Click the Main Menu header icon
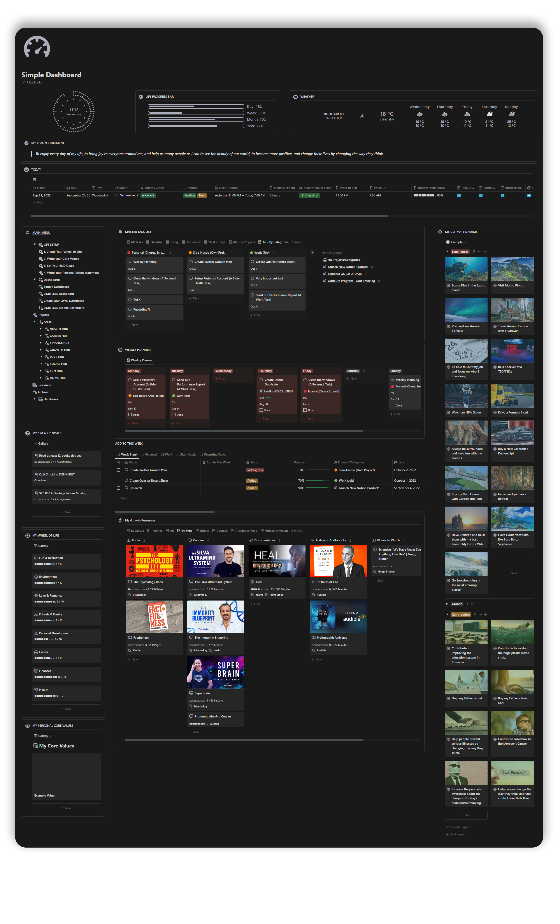 coord(27,233)
